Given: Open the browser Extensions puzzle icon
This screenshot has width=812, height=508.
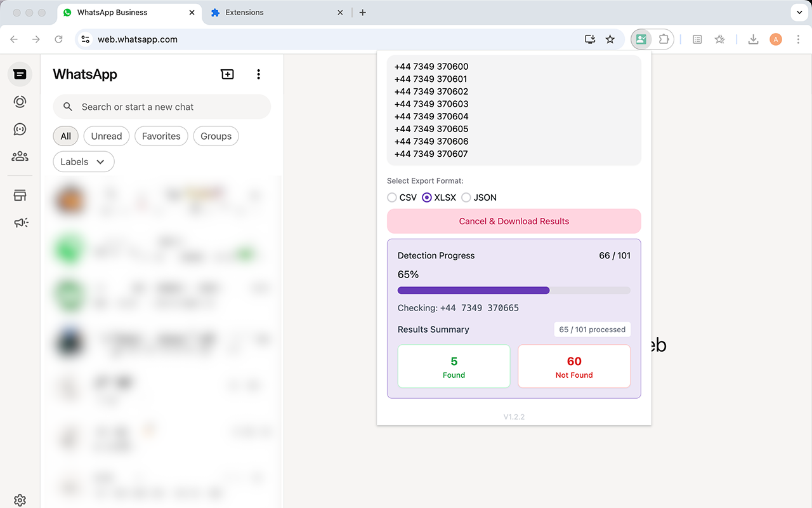Looking at the screenshot, I should (x=665, y=39).
